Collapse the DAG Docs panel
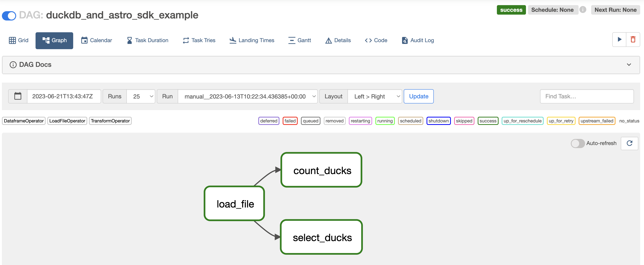Screen dimensions: 644x265 [629, 65]
